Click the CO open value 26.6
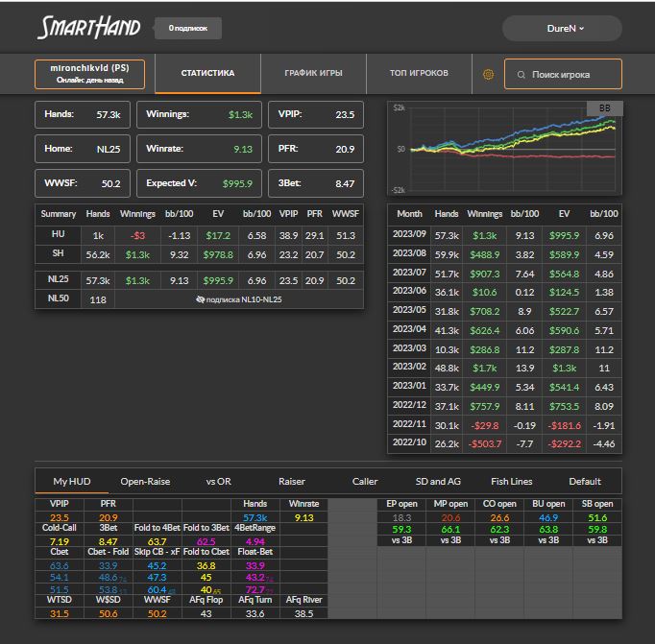Viewport: 655px width, 644px height. 499,518
